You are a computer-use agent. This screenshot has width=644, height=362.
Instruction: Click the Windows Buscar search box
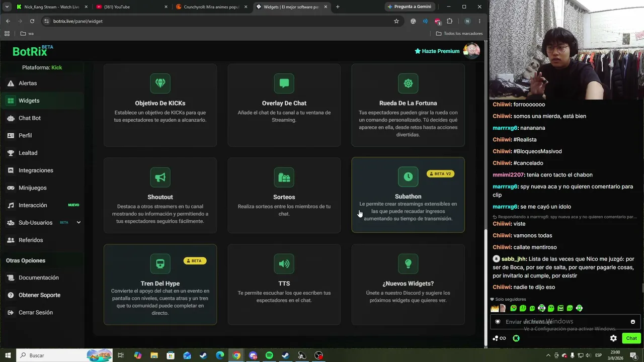tap(64, 355)
